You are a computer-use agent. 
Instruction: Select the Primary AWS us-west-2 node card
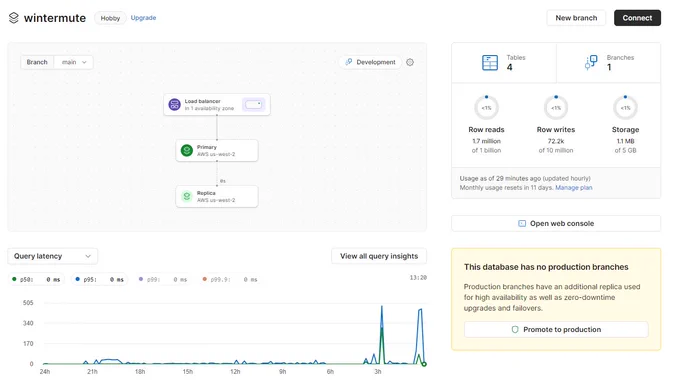217,151
